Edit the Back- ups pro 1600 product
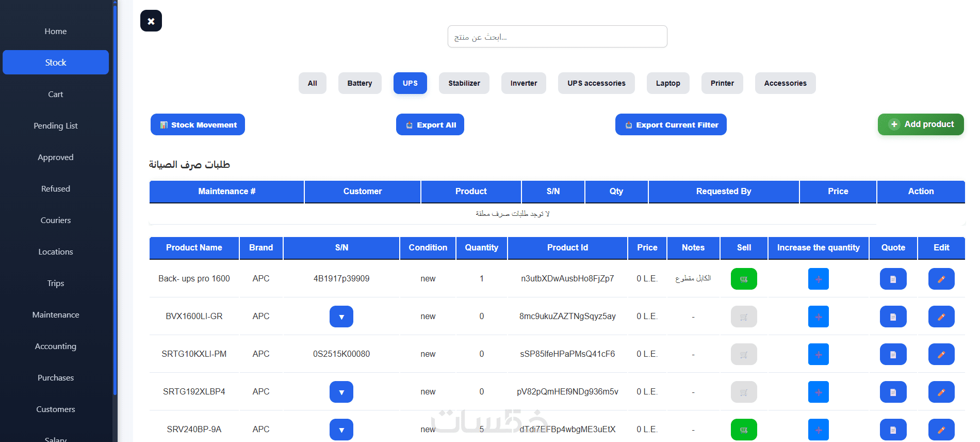Viewport: 980px width, 442px height. click(x=941, y=279)
